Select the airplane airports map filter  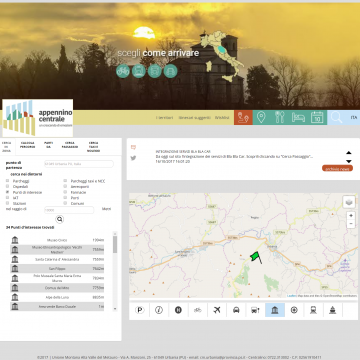pos(217,310)
